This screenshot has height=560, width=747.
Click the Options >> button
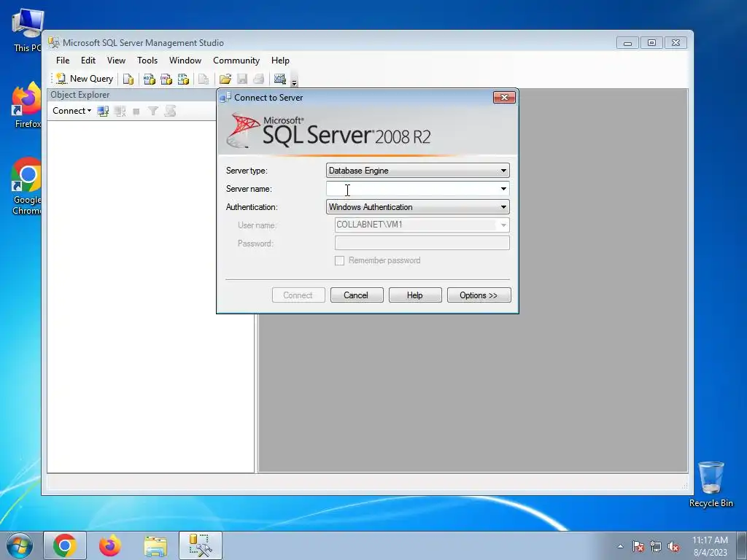(x=479, y=295)
